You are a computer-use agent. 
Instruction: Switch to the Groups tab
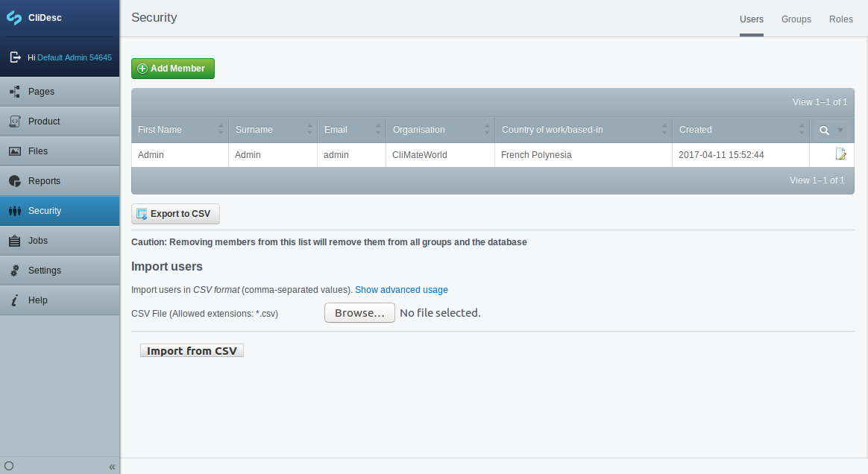point(796,19)
